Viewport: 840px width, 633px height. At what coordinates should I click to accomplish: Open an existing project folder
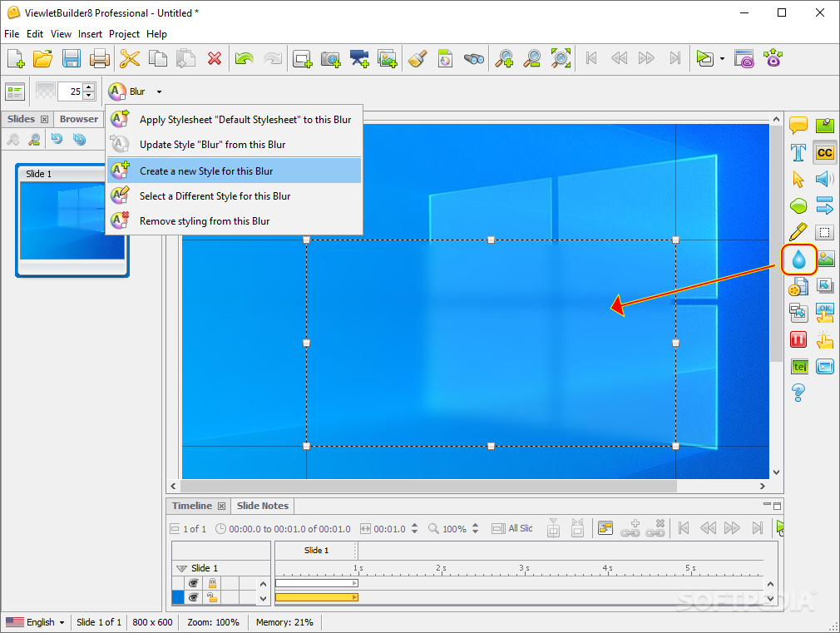tap(43, 58)
